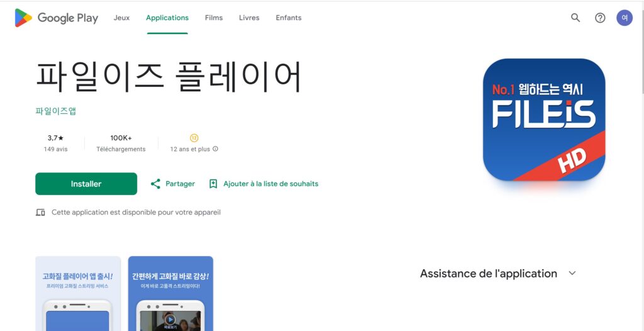Viewport: 644px width, 331px height.
Task: Click the FILEiS HD app icon
Action: point(544,120)
